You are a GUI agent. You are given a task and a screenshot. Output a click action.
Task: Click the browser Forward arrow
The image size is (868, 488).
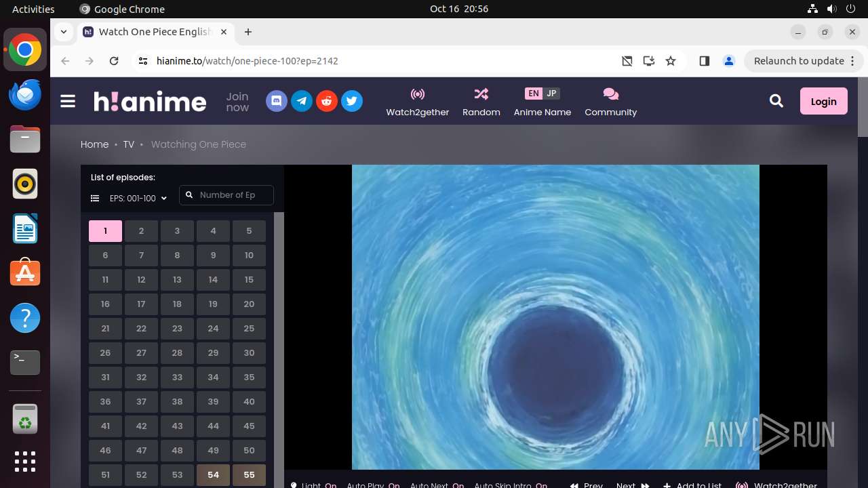click(90, 61)
